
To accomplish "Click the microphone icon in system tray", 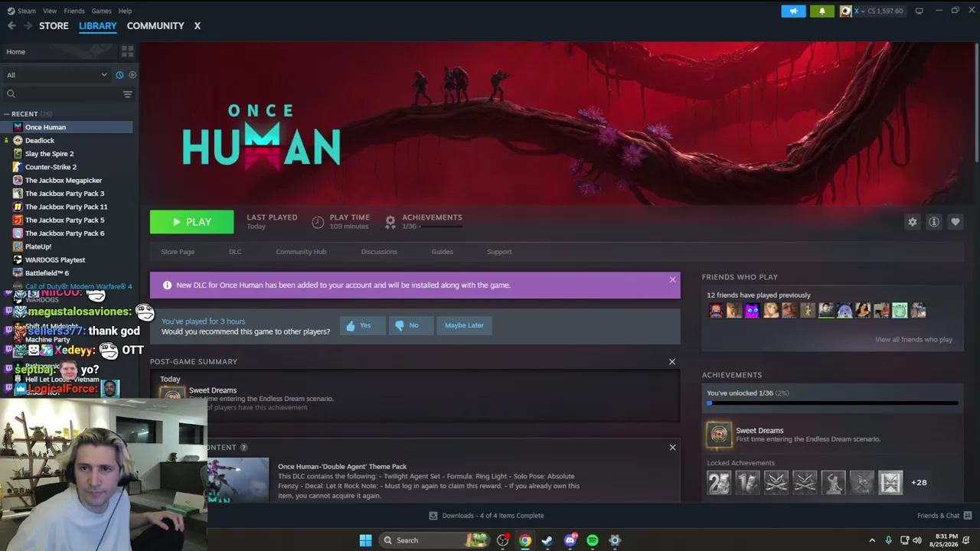I will pyautogui.click(x=888, y=540).
